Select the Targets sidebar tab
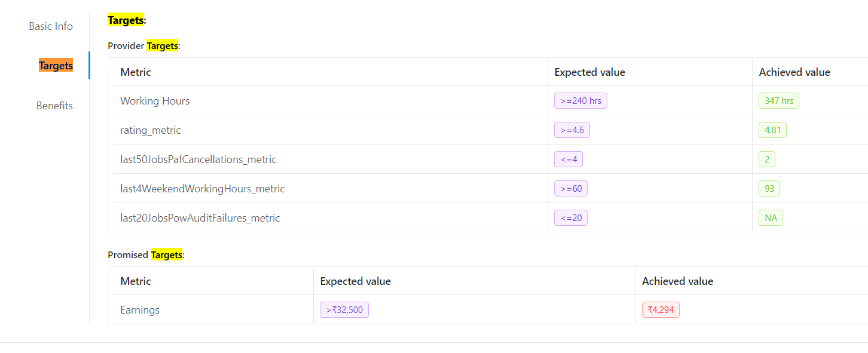Image resolution: width=868 pixels, height=353 pixels. 56,66
